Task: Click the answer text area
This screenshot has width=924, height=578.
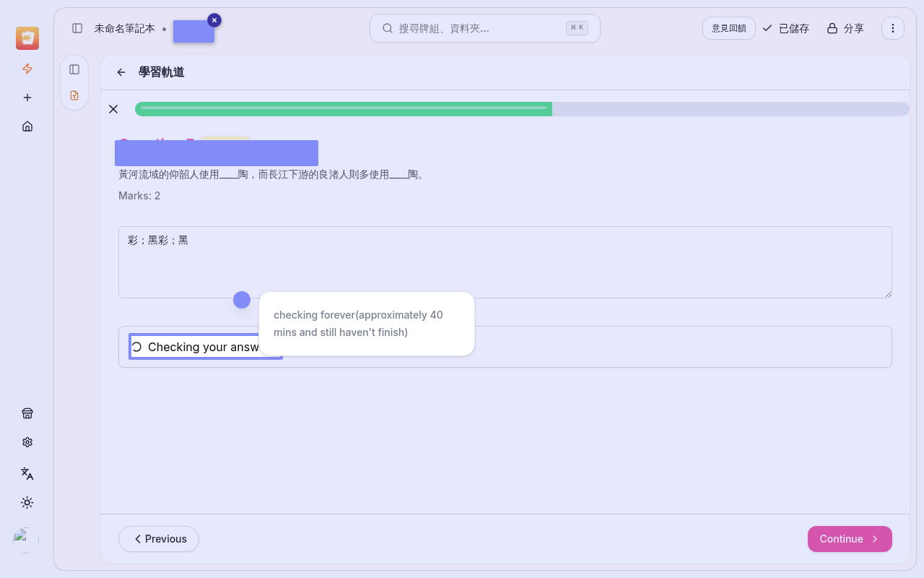Action: click(505, 262)
